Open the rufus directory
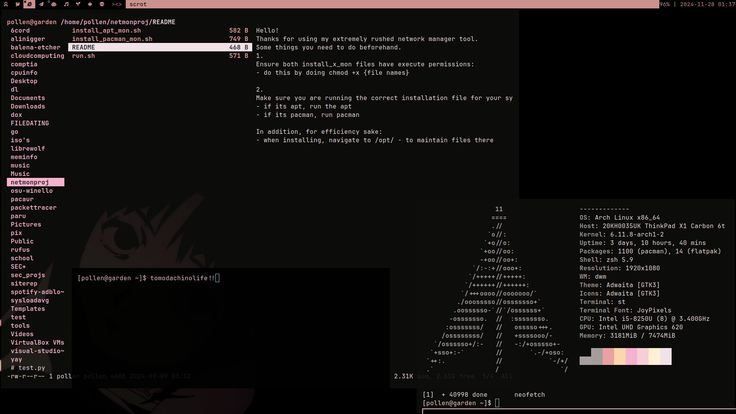 (20, 250)
